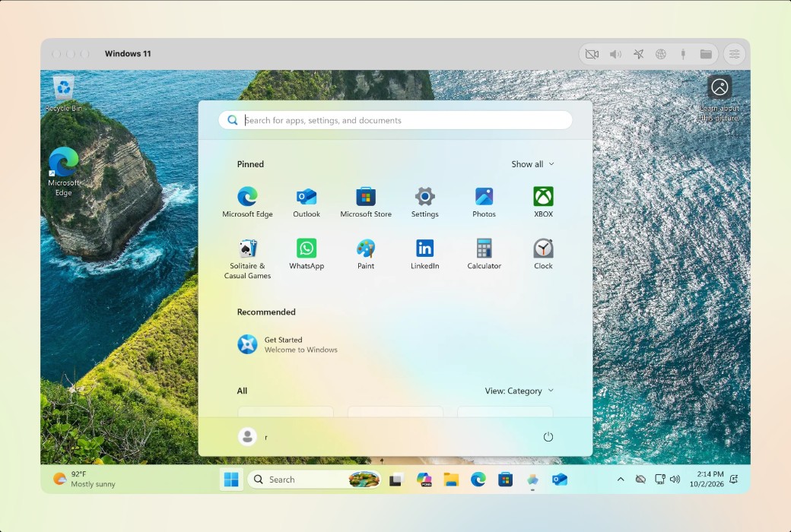
Task: Open the LinkedIn pinned app
Action: [424, 254]
